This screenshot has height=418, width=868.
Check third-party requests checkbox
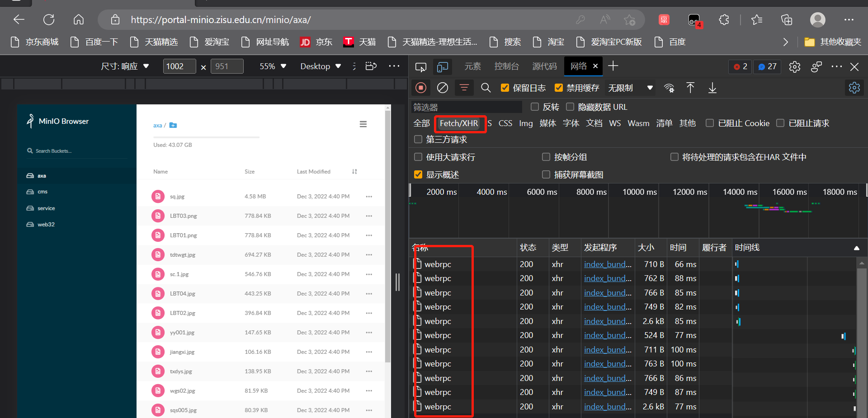418,139
